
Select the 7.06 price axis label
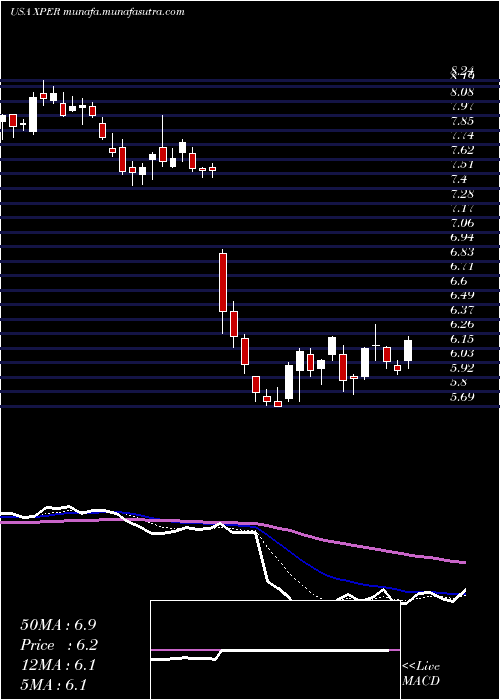[x=462, y=222]
